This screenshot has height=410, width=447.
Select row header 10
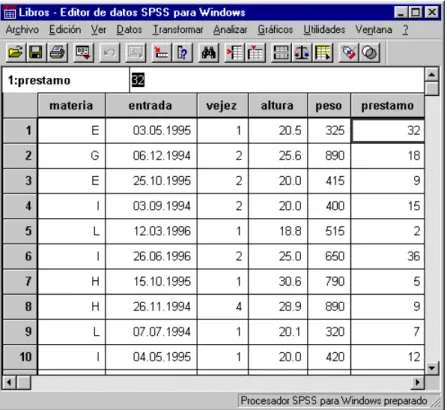20,357
